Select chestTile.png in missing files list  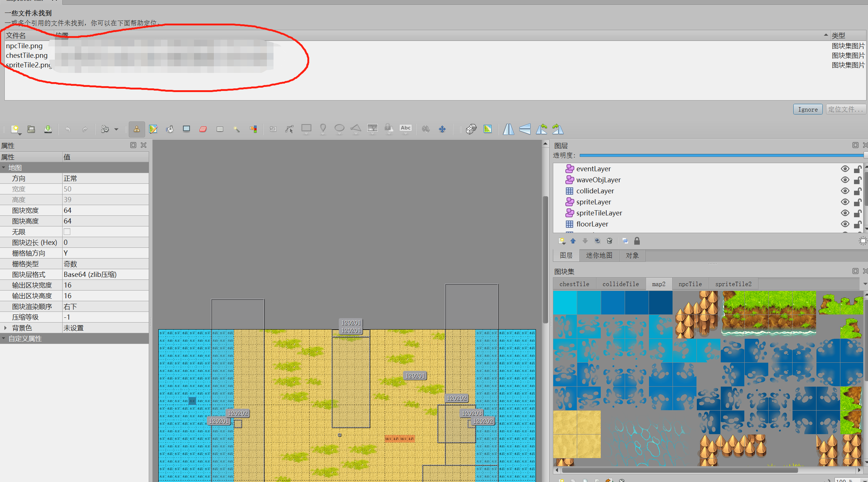coord(27,56)
